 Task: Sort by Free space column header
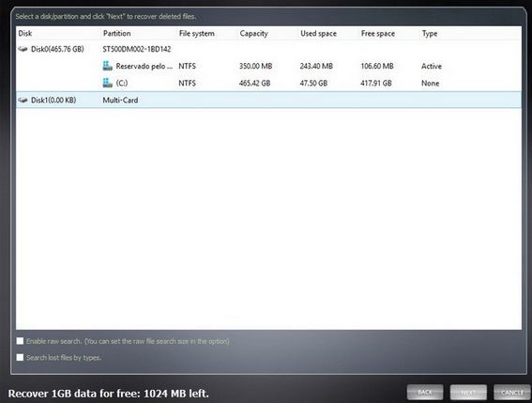click(377, 33)
